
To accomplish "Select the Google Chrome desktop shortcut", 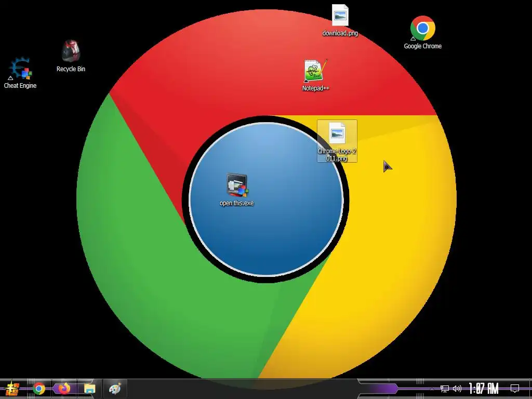I will (422, 33).
